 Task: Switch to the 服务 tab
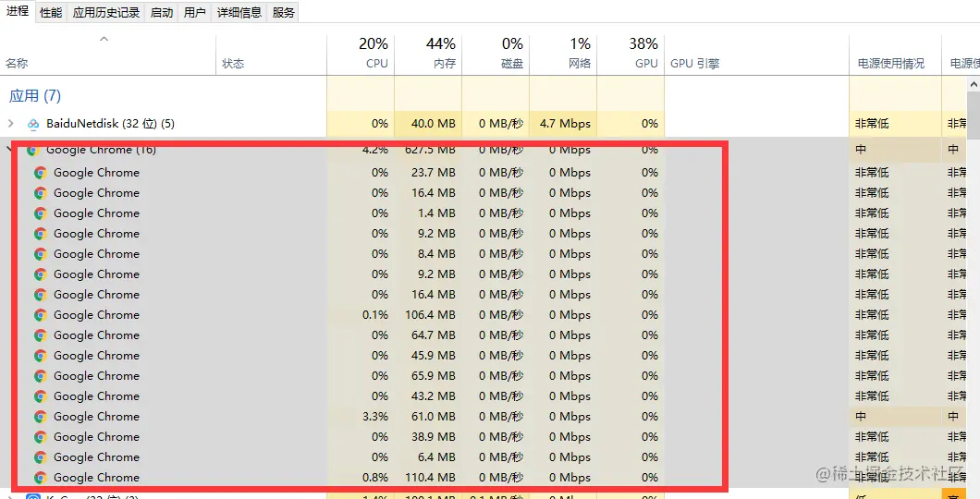pyautogui.click(x=283, y=13)
